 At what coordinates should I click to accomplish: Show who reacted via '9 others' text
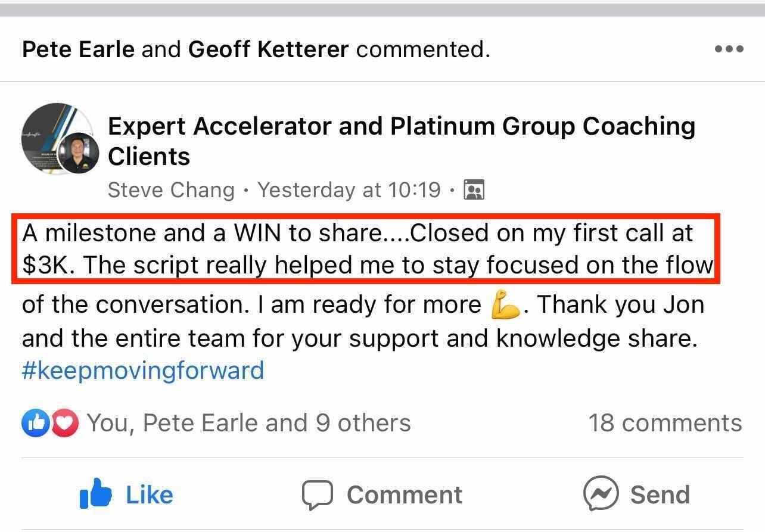(363, 423)
